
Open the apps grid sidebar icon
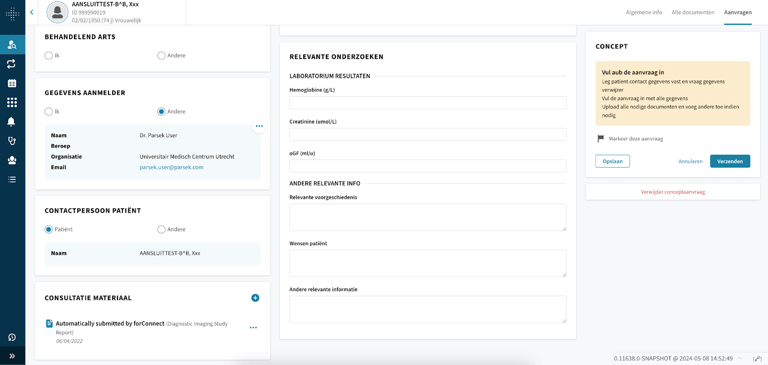[12, 102]
